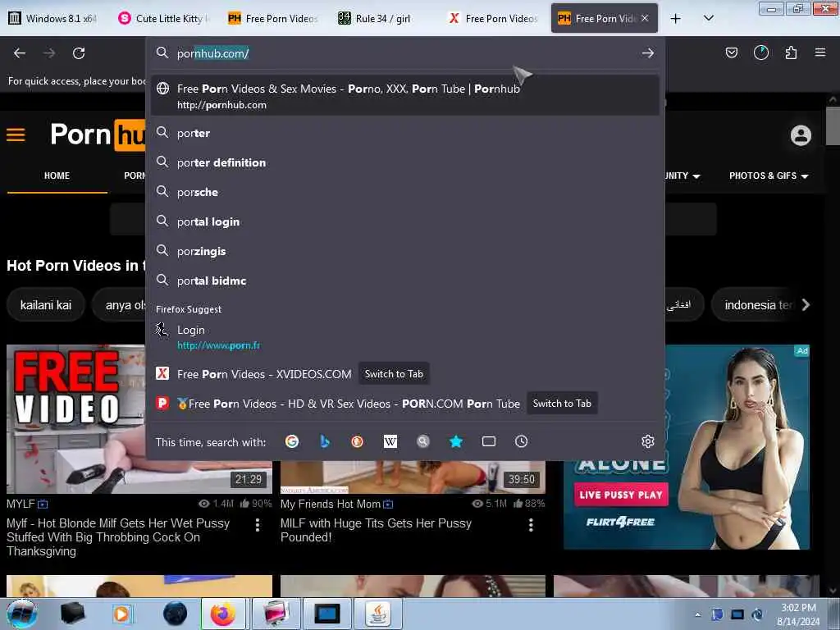Screen dimensions: 840x630
Task: Search this time with Wikipedia
Action: [x=390, y=441]
